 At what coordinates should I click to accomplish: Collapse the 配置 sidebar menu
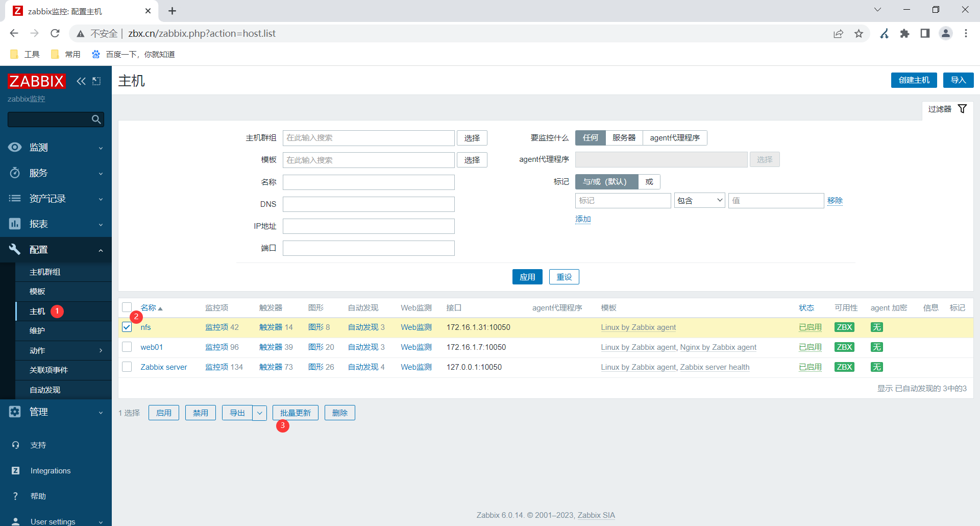click(x=56, y=250)
